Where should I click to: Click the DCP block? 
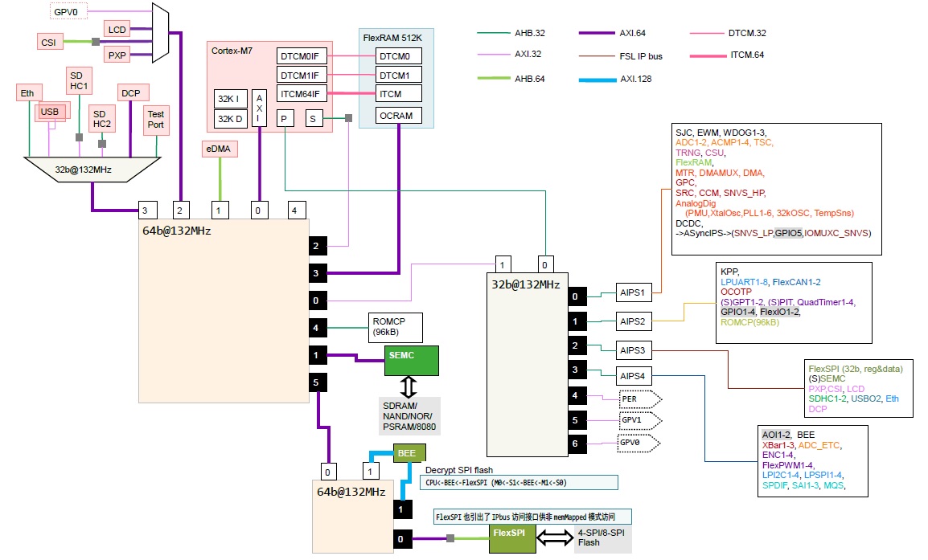[133, 93]
